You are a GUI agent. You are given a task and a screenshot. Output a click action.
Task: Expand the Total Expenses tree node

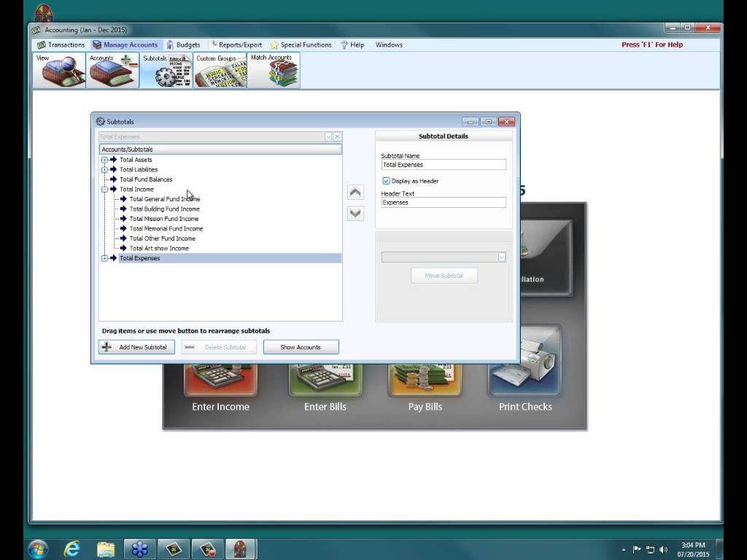coord(104,258)
